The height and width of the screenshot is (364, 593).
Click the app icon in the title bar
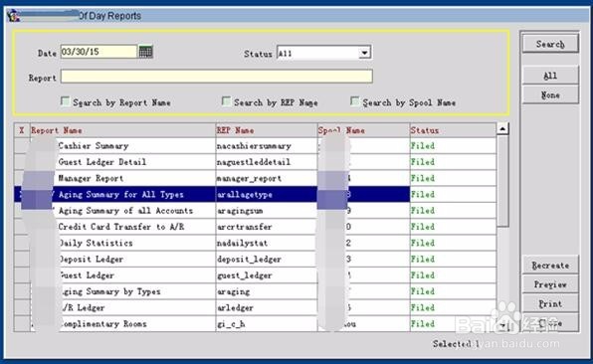coord(13,16)
